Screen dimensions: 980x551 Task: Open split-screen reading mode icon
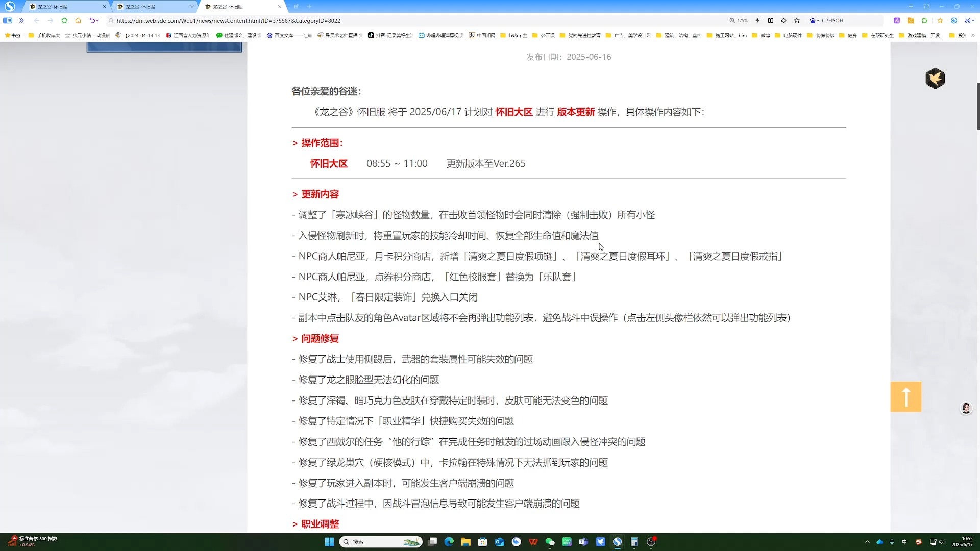pos(771,21)
